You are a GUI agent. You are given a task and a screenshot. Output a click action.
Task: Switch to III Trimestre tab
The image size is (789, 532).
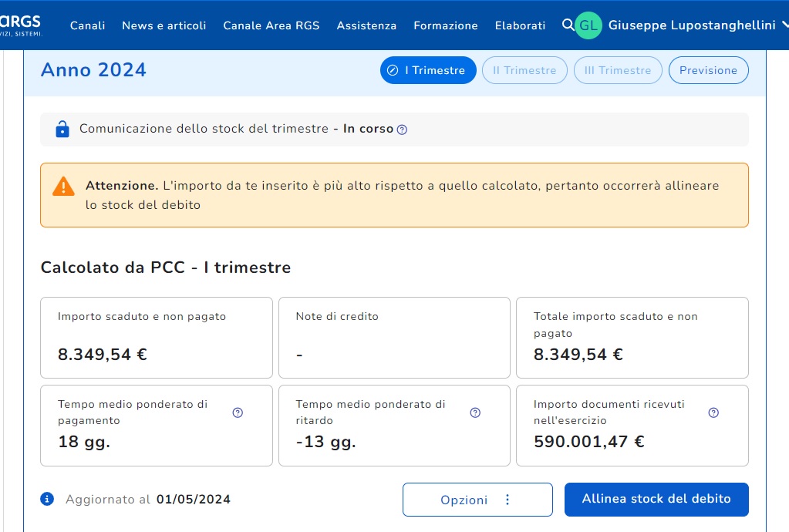(x=618, y=70)
